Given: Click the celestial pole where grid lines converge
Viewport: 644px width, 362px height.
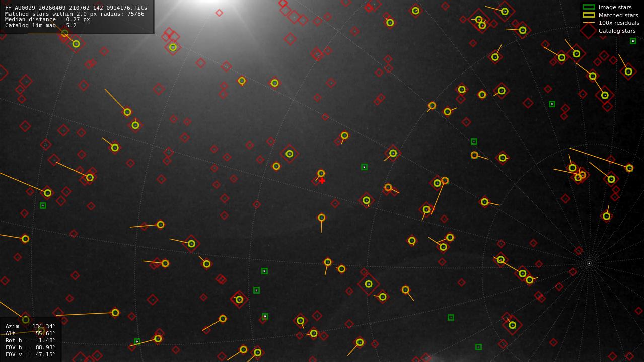Looking at the screenshot, I should (x=589, y=263).
